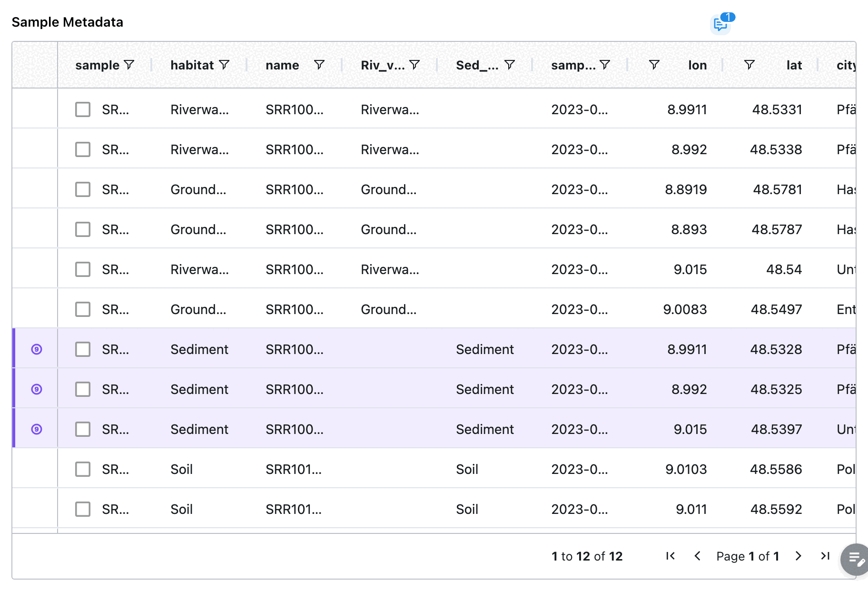Image resolution: width=868 pixels, height=591 pixels.
Task: Open filter for habitat column
Action: [224, 65]
